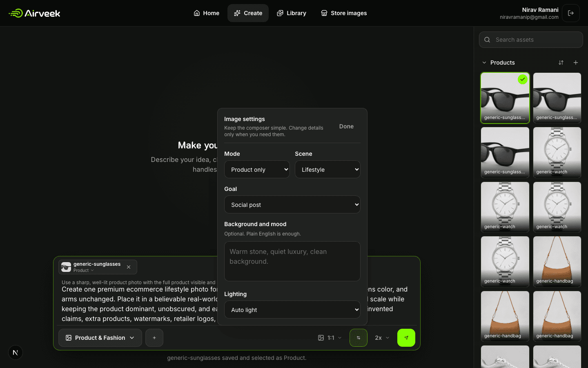Open the Goal dropdown
Screen dimensions: 588x368
click(292, 204)
